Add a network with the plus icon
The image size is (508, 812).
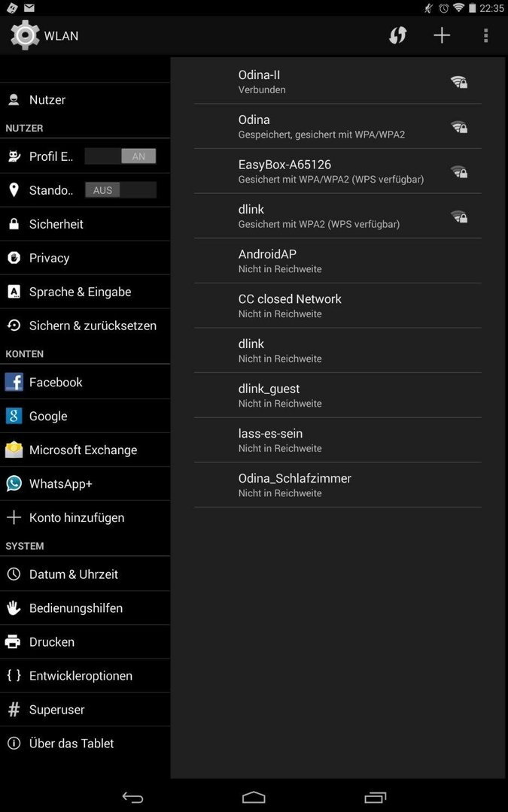tap(442, 35)
